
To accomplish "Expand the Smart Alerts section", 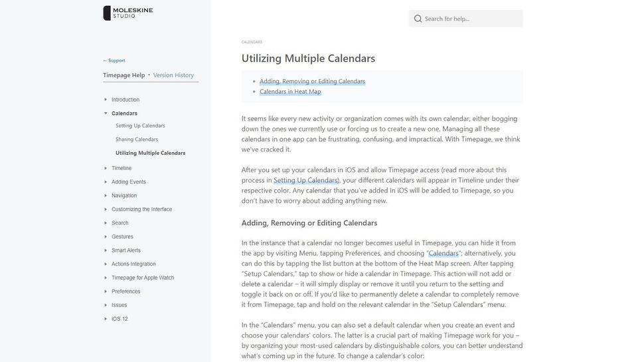I will coord(125,250).
